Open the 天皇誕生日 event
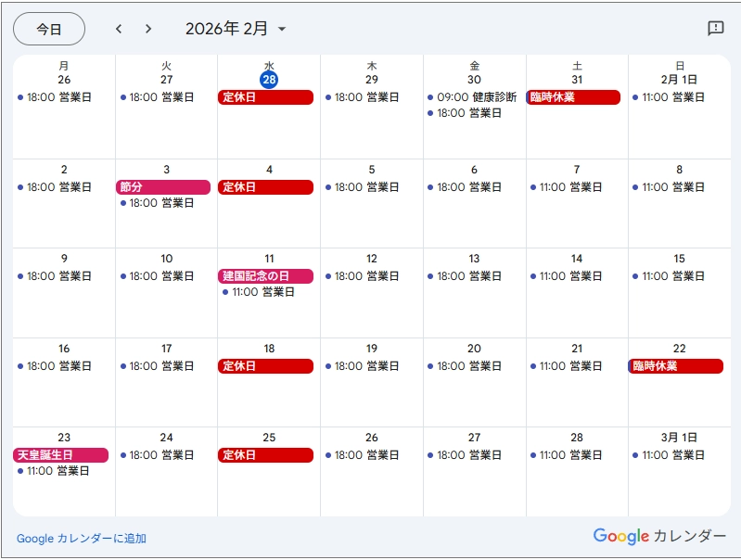Viewport: 741px width, 560px height. pos(61,455)
